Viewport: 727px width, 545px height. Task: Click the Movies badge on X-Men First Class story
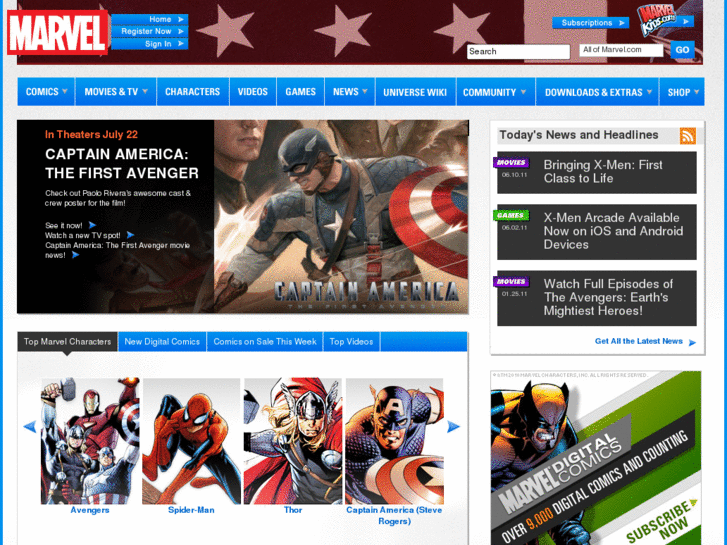(511, 162)
